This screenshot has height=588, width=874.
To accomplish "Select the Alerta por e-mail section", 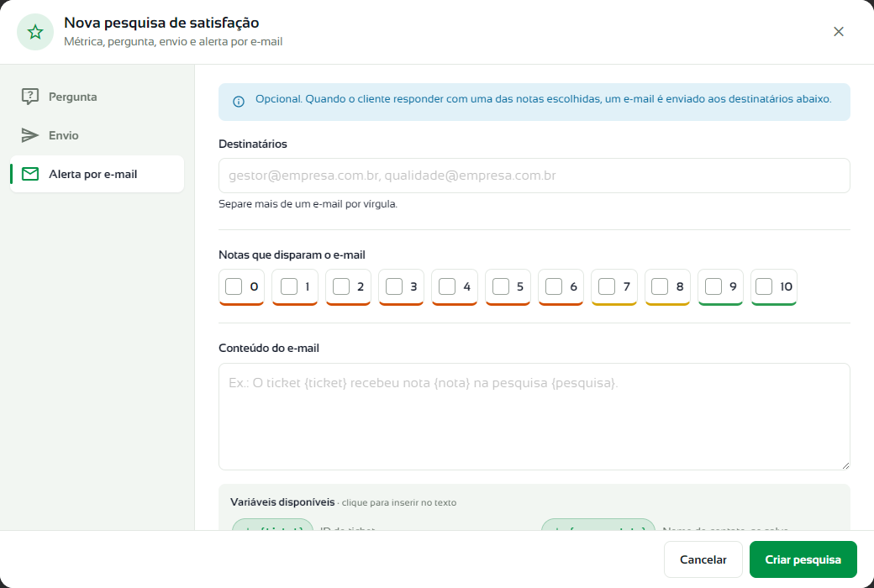I will pyautogui.click(x=97, y=174).
